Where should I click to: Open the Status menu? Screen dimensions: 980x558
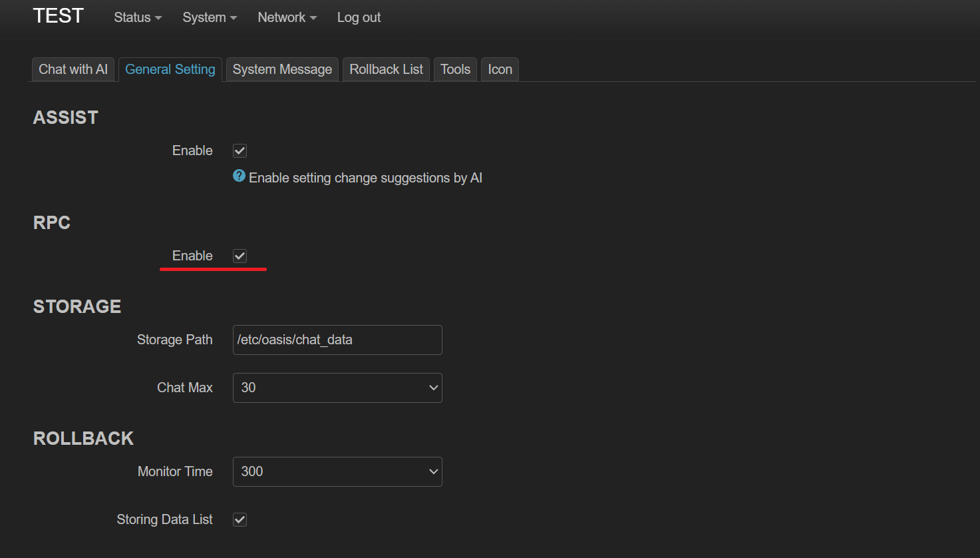click(x=137, y=18)
